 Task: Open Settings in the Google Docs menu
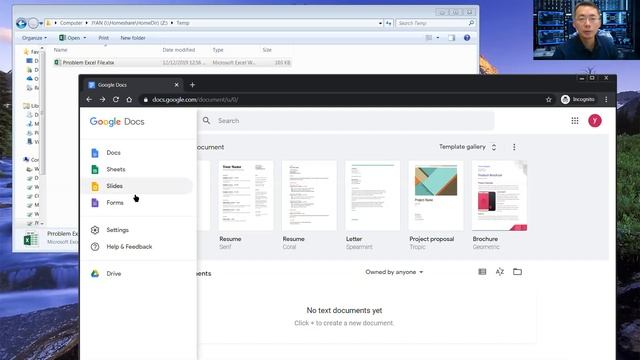[x=118, y=230]
